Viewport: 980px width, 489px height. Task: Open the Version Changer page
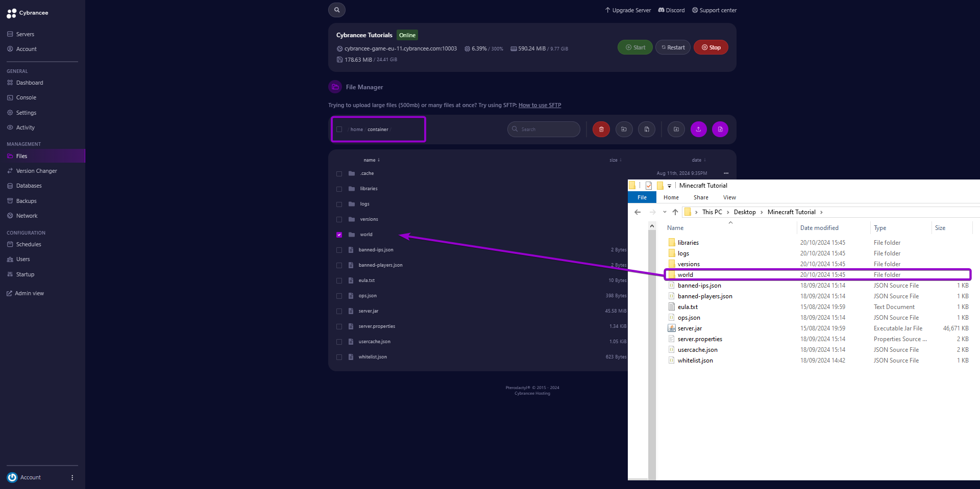tap(36, 171)
